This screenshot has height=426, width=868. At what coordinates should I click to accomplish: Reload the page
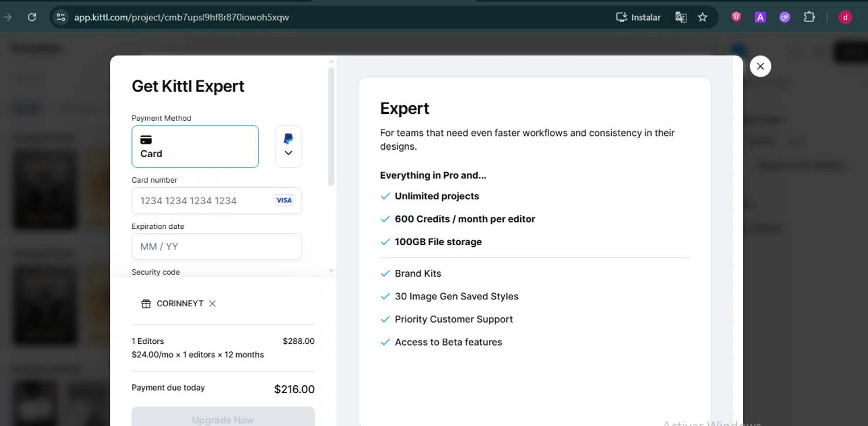pos(32,17)
